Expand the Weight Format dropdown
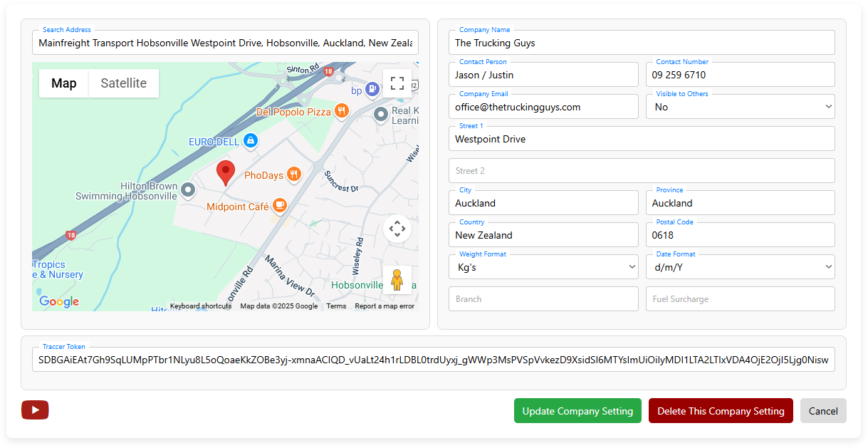 click(x=543, y=267)
